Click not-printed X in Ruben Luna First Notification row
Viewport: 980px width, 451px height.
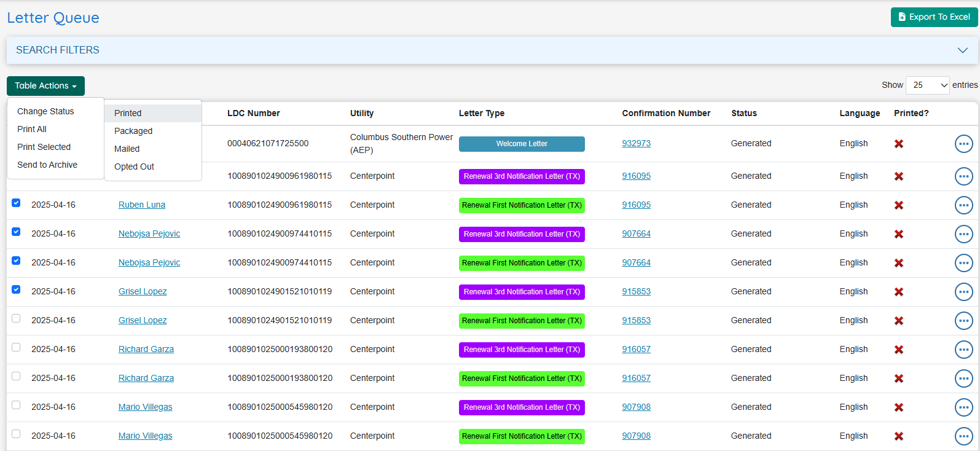pyautogui.click(x=899, y=205)
